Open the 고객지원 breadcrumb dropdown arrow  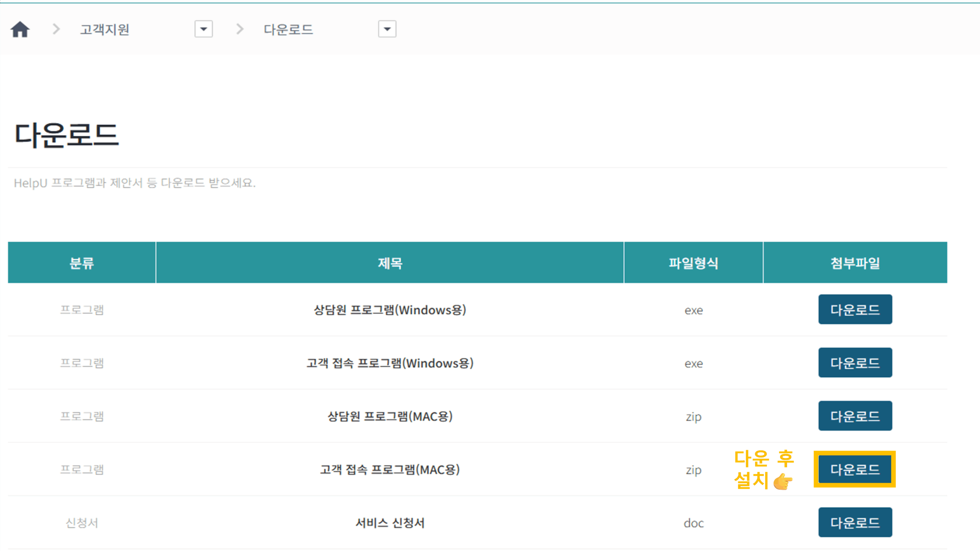(x=203, y=29)
